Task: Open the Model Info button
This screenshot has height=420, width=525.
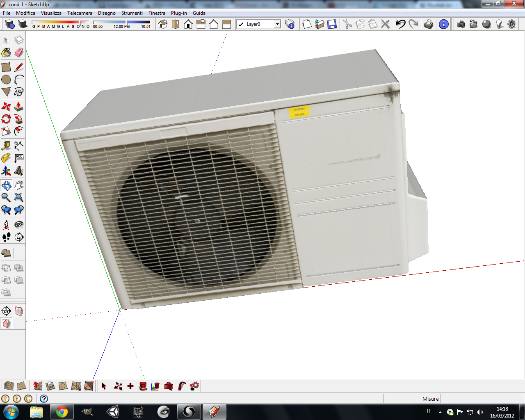Action: coord(444,24)
